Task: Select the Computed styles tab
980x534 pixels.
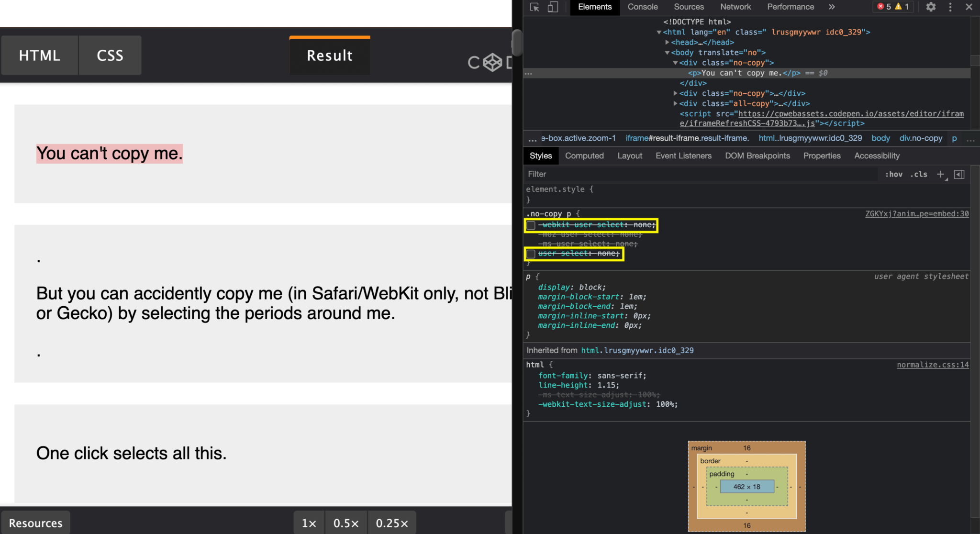Action: [584, 156]
